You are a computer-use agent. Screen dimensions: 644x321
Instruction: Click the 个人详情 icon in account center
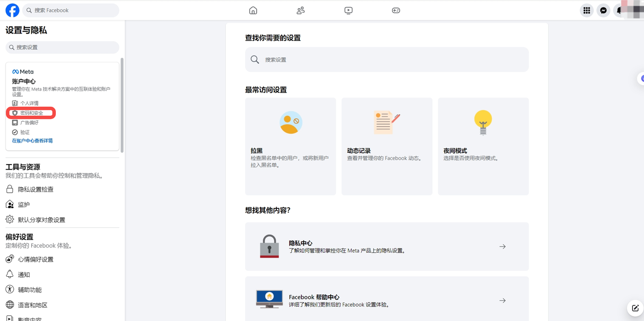tap(15, 103)
